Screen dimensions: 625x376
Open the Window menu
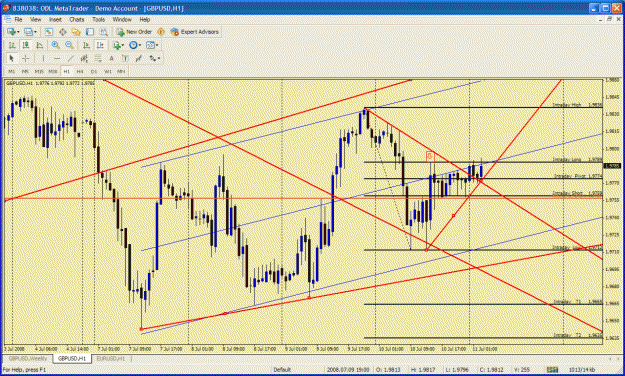click(x=122, y=19)
